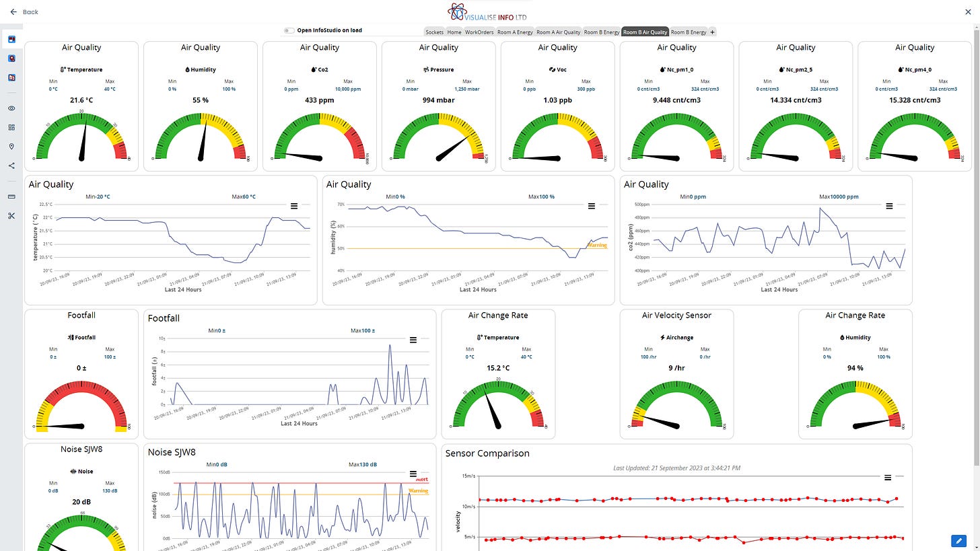Switch to Room A Air Quality tab

[558, 32]
